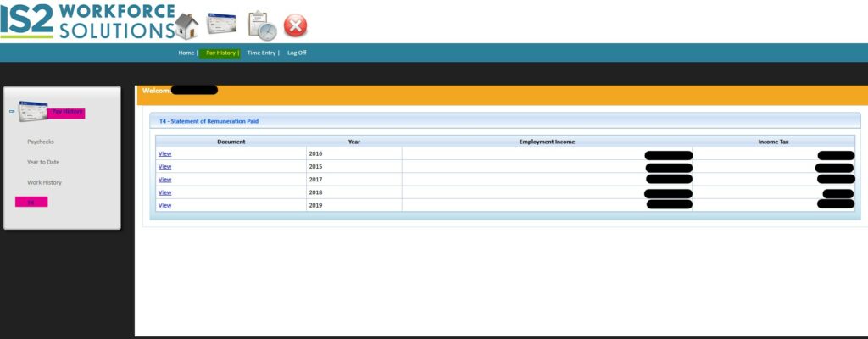The width and height of the screenshot is (868, 339).
Task: Collapse the sidebar Pay History section
Action: [12, 112]
